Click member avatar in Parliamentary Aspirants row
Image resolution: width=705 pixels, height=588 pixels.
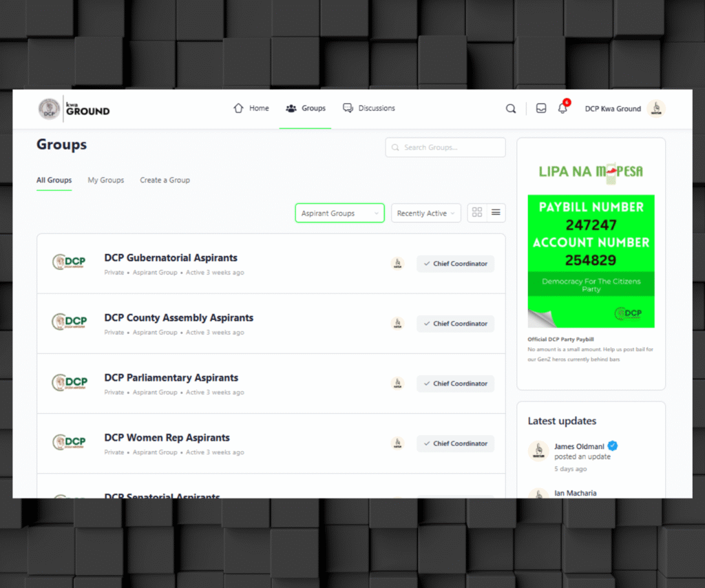pyautogui.click(x=397, y=384)
